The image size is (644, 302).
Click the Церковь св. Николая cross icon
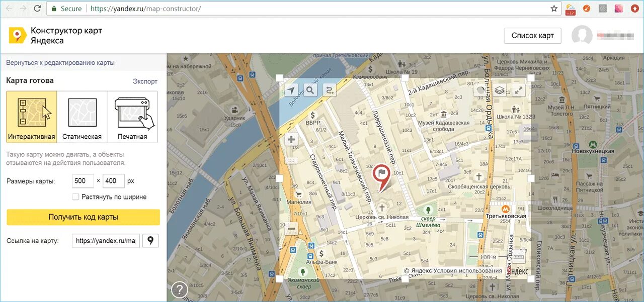(x=382, y=208)
